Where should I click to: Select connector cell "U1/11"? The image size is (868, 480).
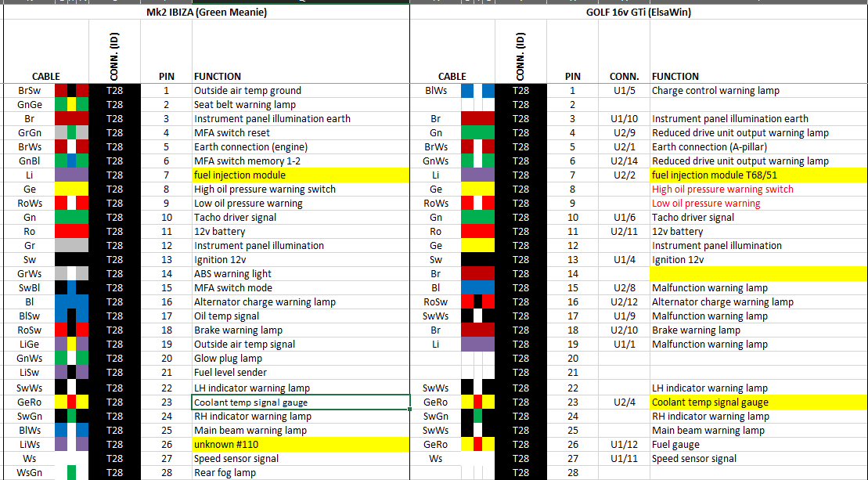(625, 458)
